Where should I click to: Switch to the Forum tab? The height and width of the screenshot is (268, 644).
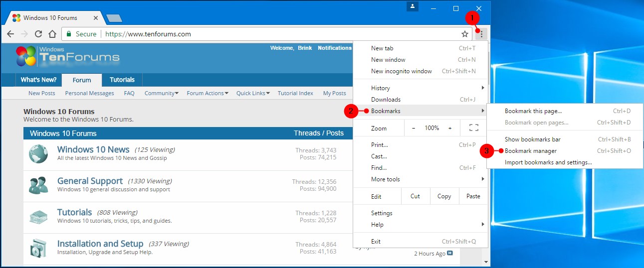(82, 80)
